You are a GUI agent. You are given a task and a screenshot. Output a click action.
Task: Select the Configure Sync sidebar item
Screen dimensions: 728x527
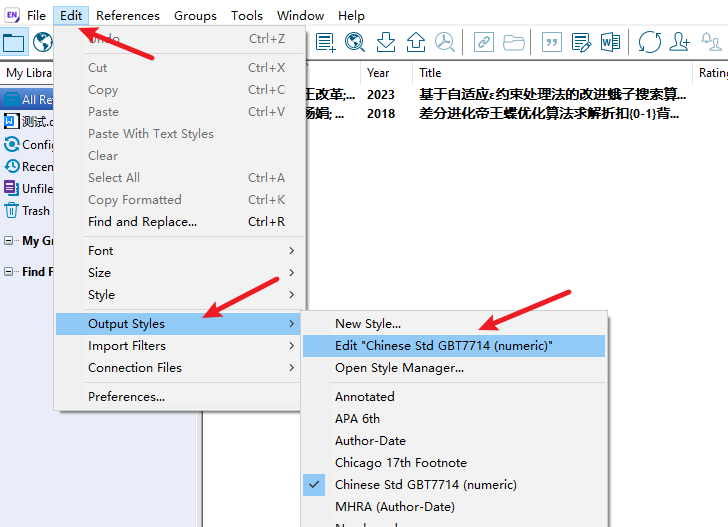click(x=28, y=144)
